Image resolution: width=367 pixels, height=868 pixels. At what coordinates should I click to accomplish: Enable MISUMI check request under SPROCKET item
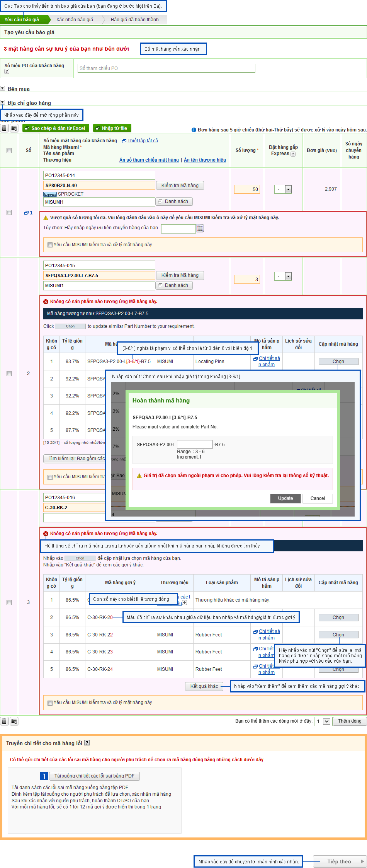point(50,245)
